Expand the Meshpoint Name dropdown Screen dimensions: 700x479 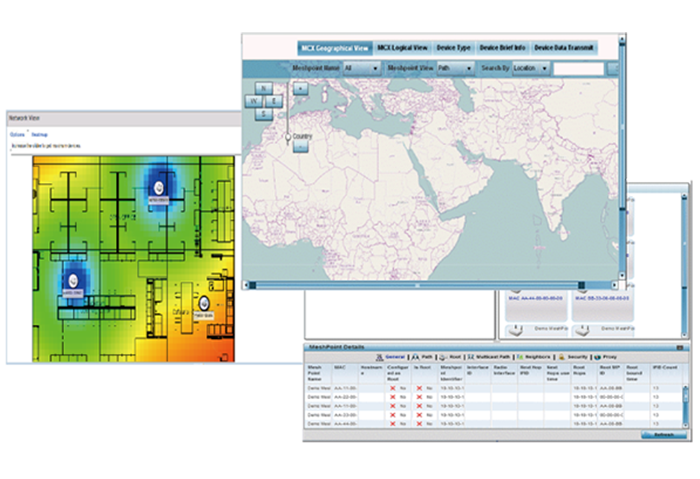361,68
